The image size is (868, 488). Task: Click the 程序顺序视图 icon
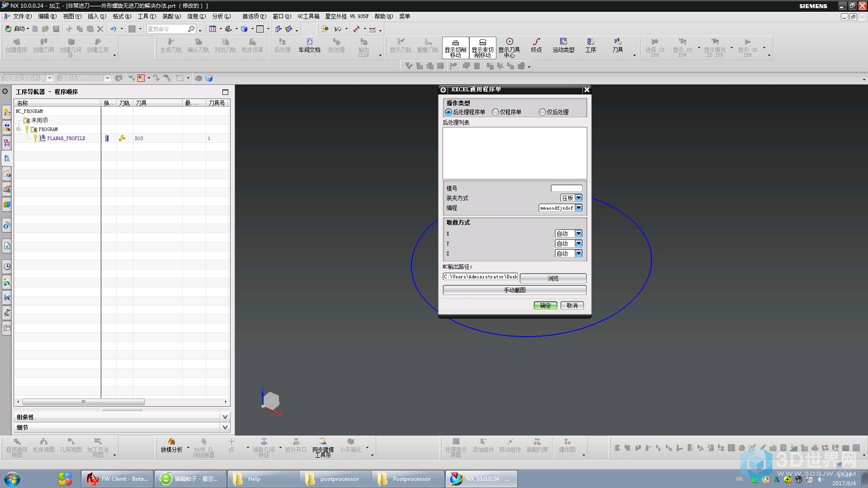(x=17, y=448)
